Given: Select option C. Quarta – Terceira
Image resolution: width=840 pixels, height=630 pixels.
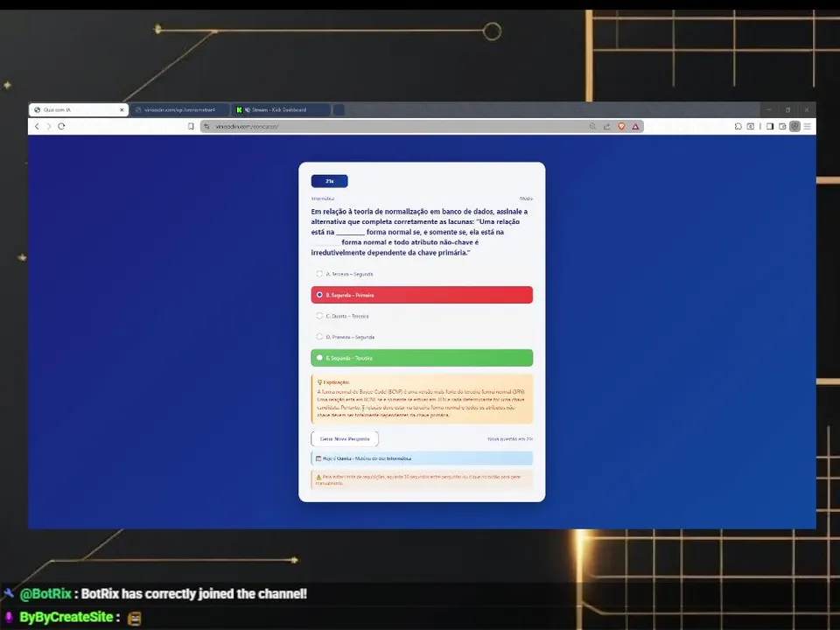Looking at the screenshot, I should pyautogui.click(x=422, y=316).
